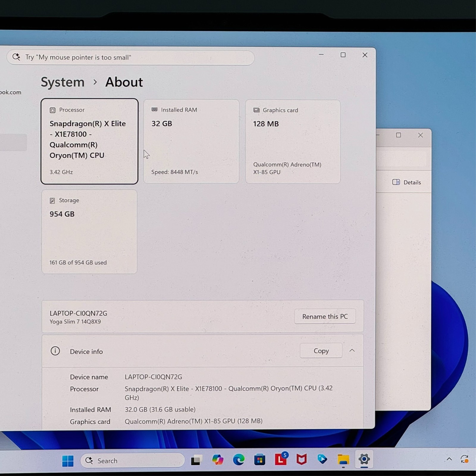Go back to System in breadcrumb
Image resolution: width=476 pixels, height=476 pixels.
(62, 82)
